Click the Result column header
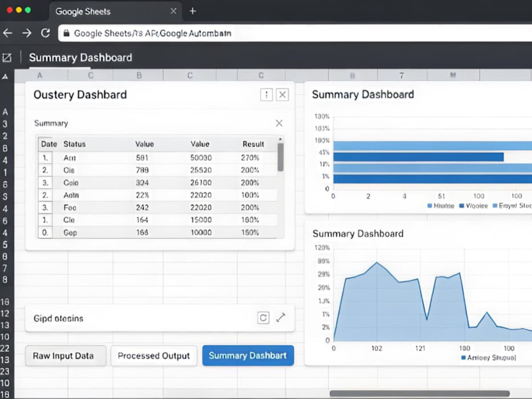 coord(253,144)
